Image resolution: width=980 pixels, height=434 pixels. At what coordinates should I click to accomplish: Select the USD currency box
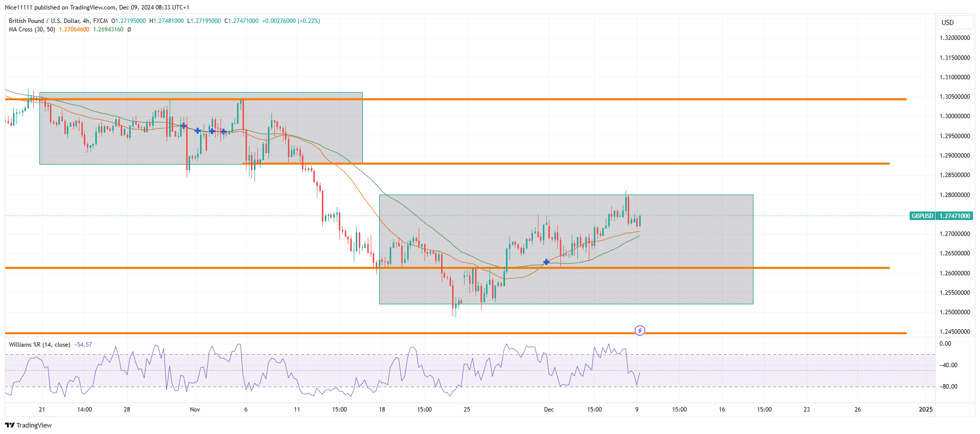pos(955,22)
